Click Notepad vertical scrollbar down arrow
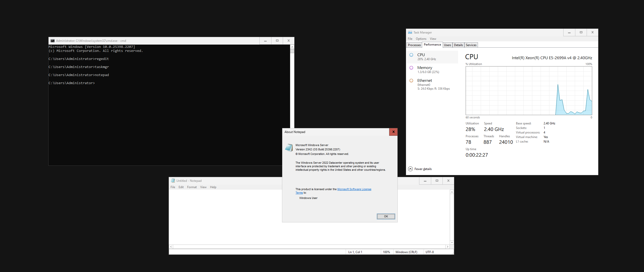Screen dimensions: 644x272 click(452, 242)
